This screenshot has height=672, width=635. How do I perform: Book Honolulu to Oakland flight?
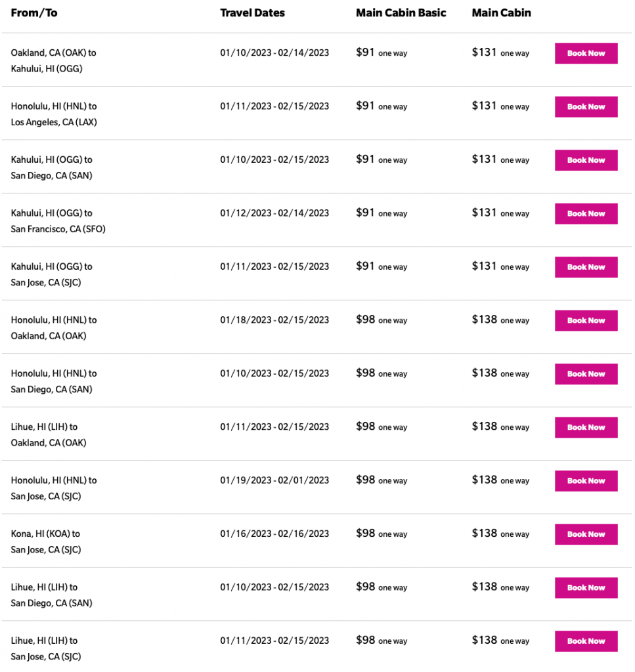point(586,320)
